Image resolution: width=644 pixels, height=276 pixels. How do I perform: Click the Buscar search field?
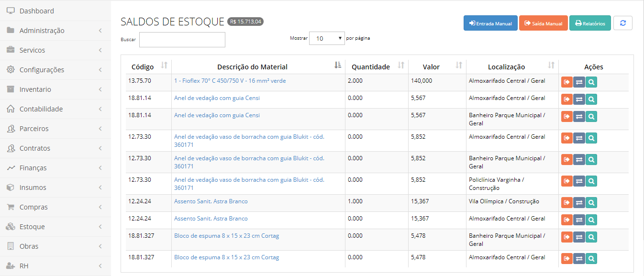pos(182,40)
